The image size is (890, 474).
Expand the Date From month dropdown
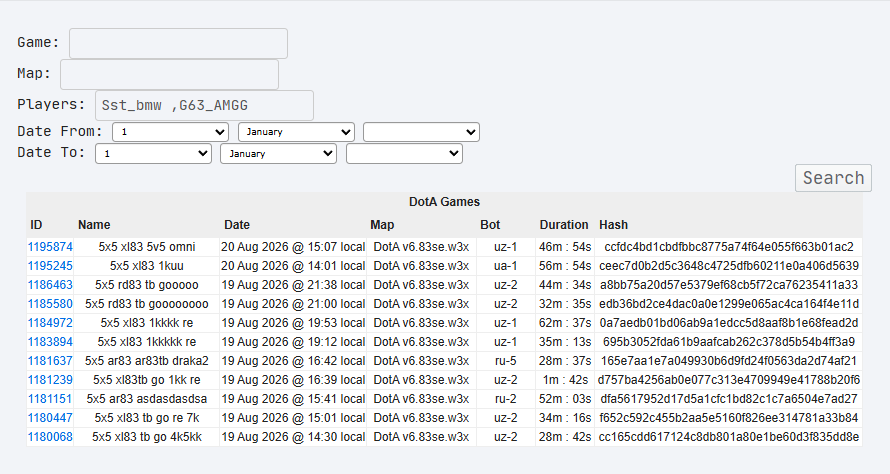(296, 132)
